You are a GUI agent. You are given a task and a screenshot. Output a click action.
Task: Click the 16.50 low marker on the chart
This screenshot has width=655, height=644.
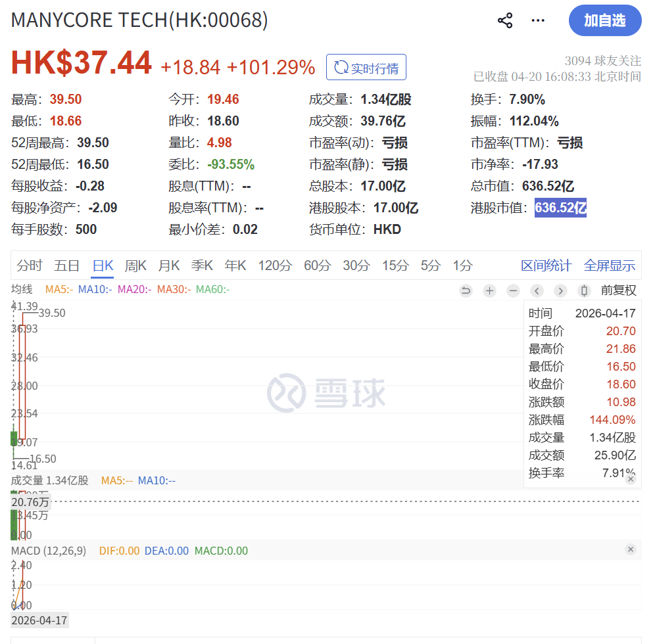coord(43,459)
